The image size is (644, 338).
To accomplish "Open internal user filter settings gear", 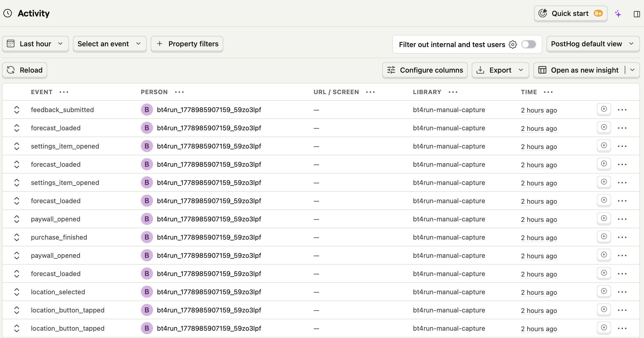I will (513, 45).
